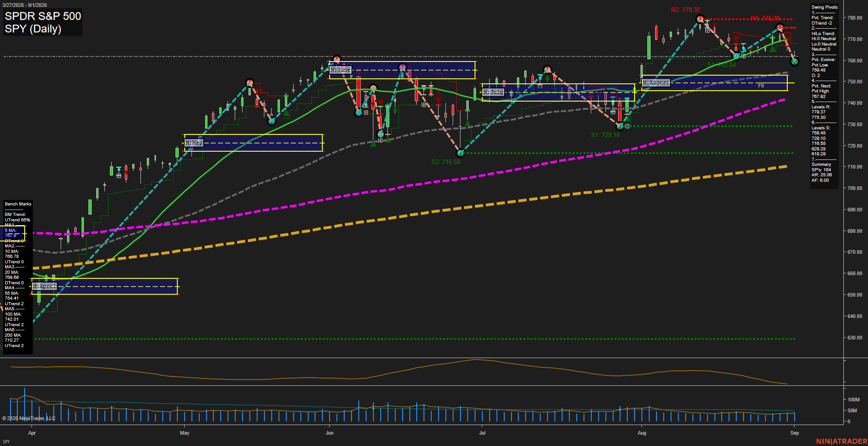Screen dimensions: 868x446
Task: Click the Pvt. Next: label
Action: coord(821,86)
